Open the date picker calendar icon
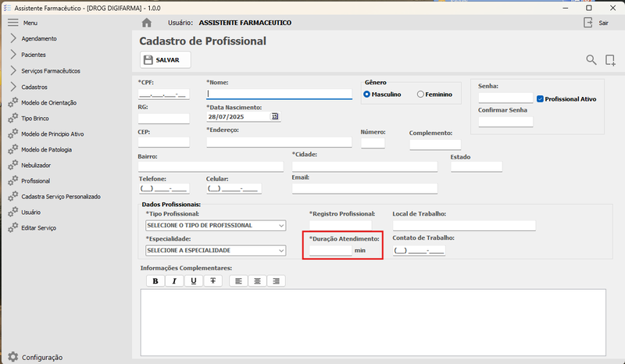Viewport: 625px width, 364px height. 275,116
